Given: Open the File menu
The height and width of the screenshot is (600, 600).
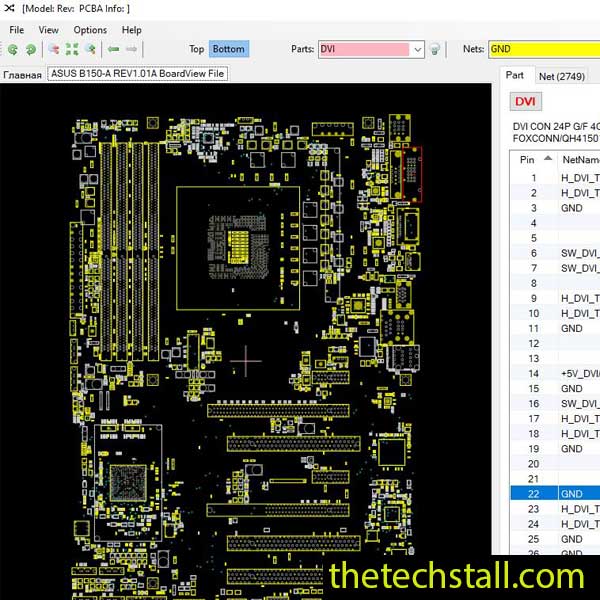Looking at the screenshot, I should point(17,30).
